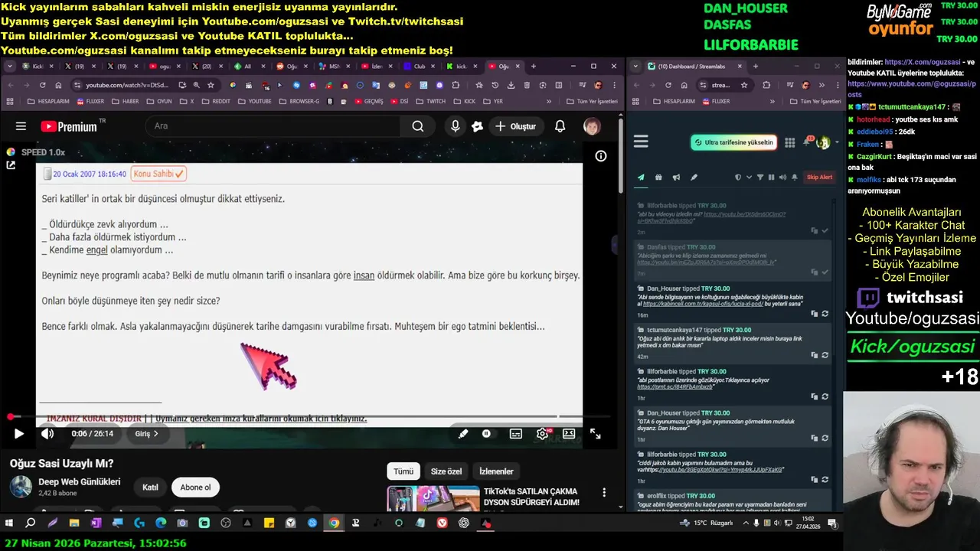Open TikTok Dyson süpürge video thumbnail

click(433, 498)
